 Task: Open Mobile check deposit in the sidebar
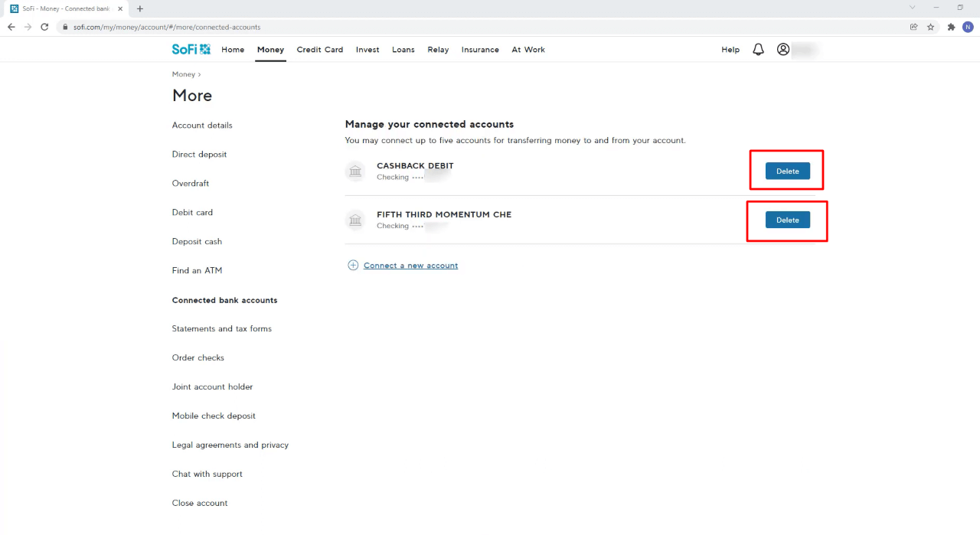(x=214, y=416)
